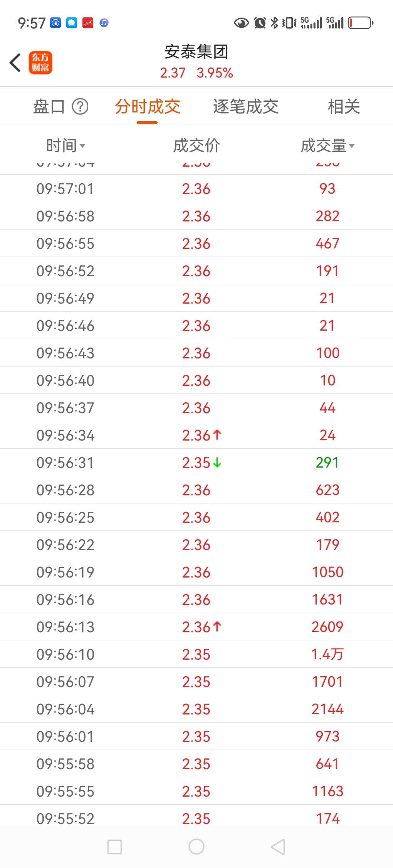This screenshot has height=868, width=393.
Task: Tap the battery icon in status bar
Action: (361, 23)
